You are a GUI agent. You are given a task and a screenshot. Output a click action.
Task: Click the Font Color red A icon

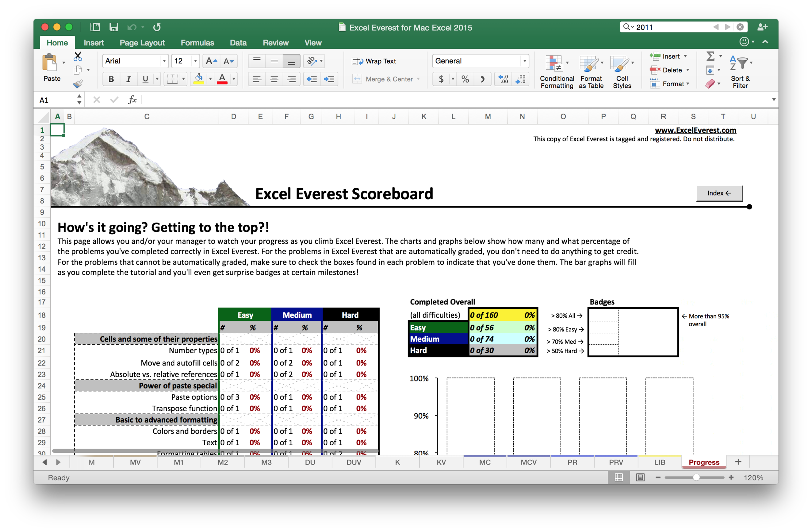(222, 79)
